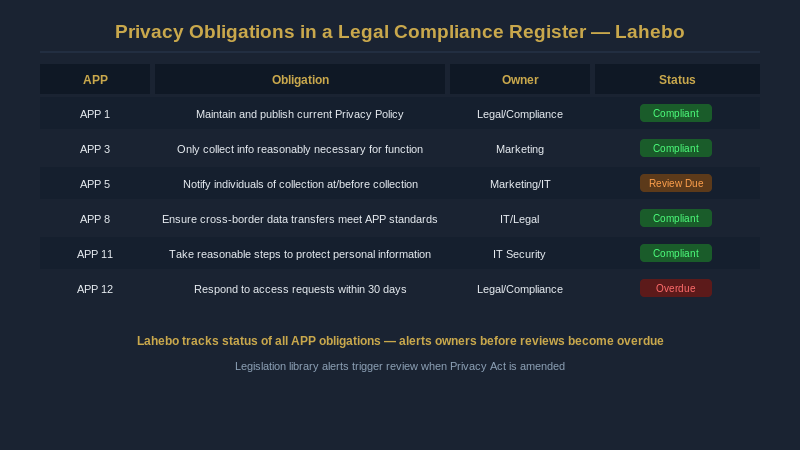Viewport: 800px width, 450px height.
Task: Click 'Ensure cross-border data transfers meet APP standards'
Action: coord(300,219)
